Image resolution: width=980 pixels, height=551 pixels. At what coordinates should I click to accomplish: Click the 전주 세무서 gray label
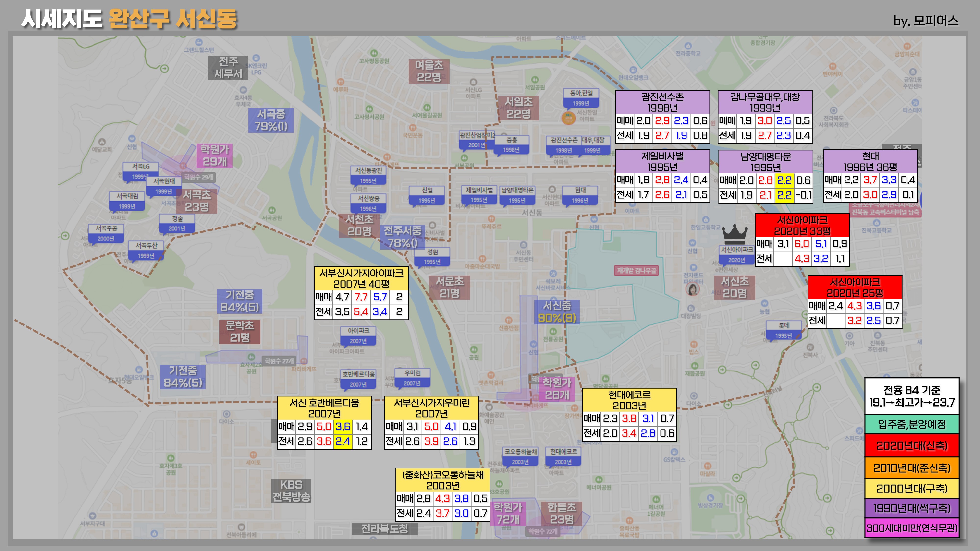pos(228,68)
